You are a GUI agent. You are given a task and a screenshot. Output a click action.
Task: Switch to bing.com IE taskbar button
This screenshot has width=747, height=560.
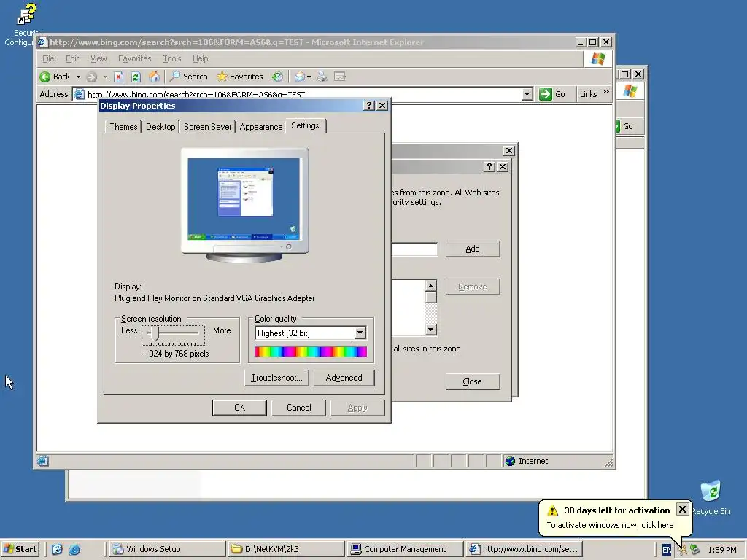click(523, 549)
